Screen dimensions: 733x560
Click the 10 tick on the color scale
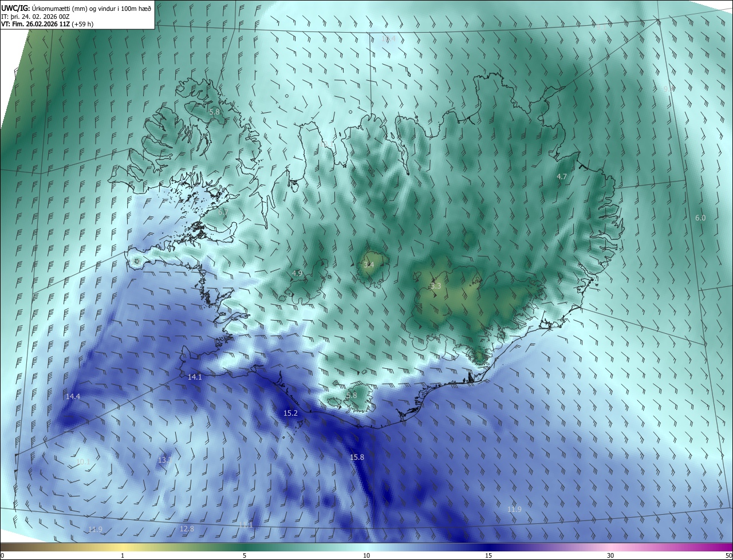[366, 555]
